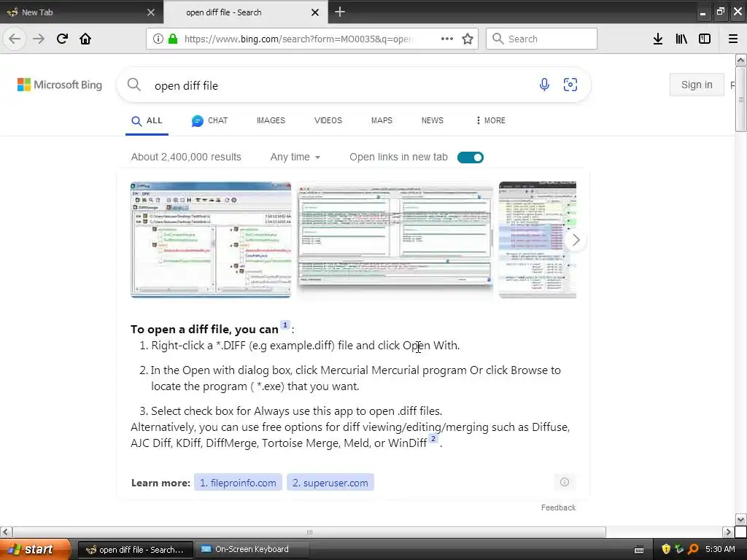Open the second diff viewer thumbnail

[395, 239]
